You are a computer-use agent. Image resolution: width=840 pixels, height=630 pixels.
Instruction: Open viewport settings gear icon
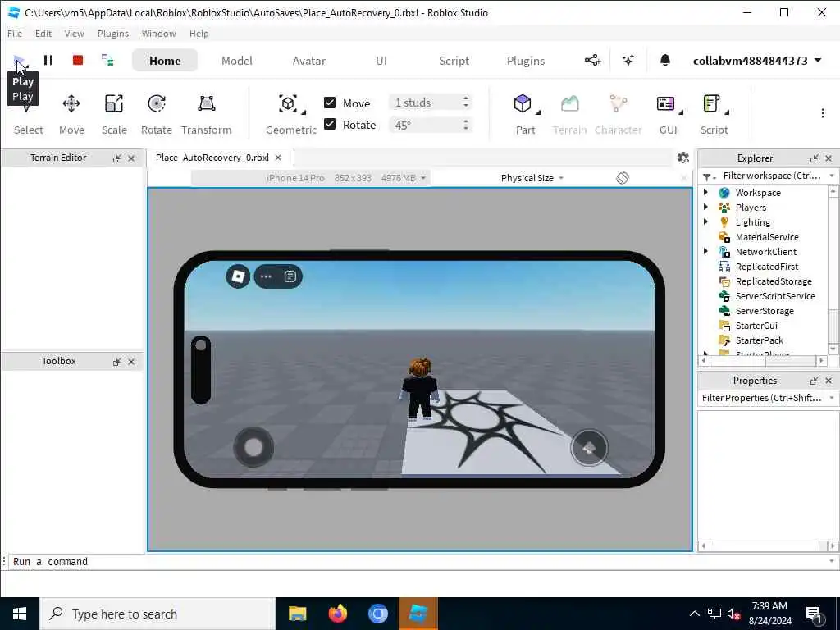[683, 157]
